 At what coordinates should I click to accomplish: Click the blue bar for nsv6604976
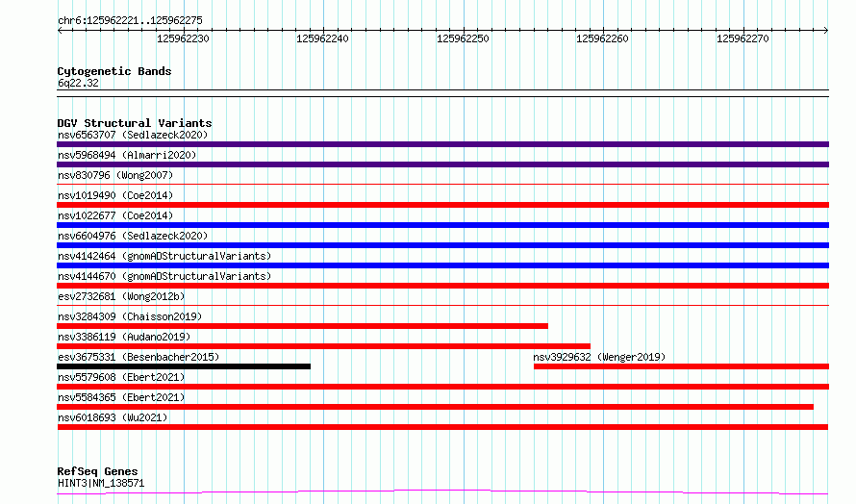(442, 245)
